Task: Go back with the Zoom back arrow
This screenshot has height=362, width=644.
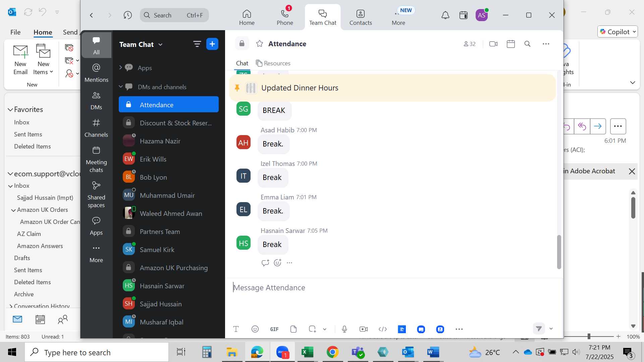Action: 91,15
